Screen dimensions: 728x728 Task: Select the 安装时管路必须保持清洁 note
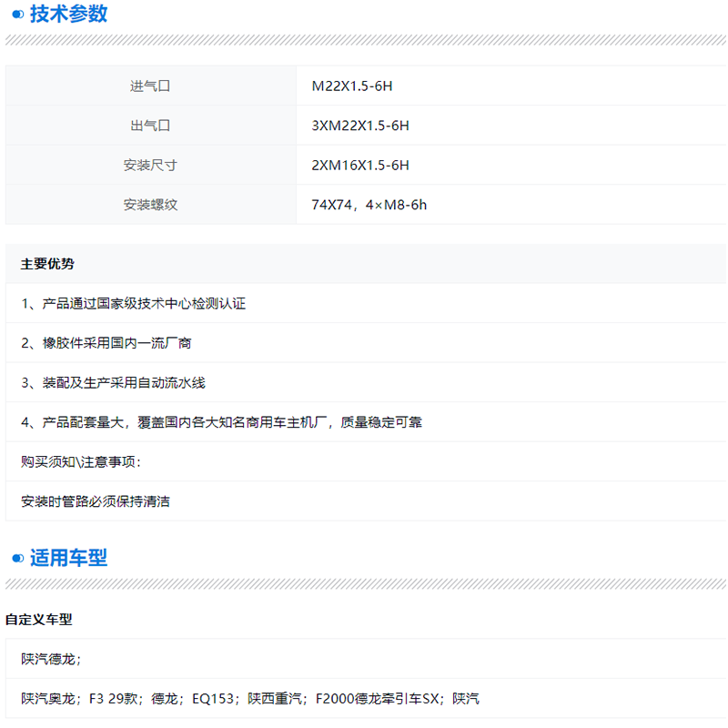tap(96, 501)
